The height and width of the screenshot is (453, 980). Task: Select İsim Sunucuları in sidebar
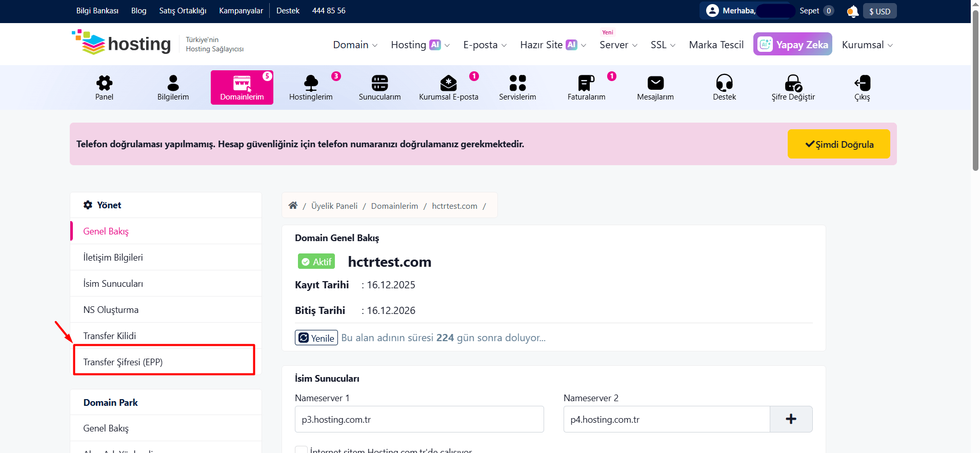[166, 283]
